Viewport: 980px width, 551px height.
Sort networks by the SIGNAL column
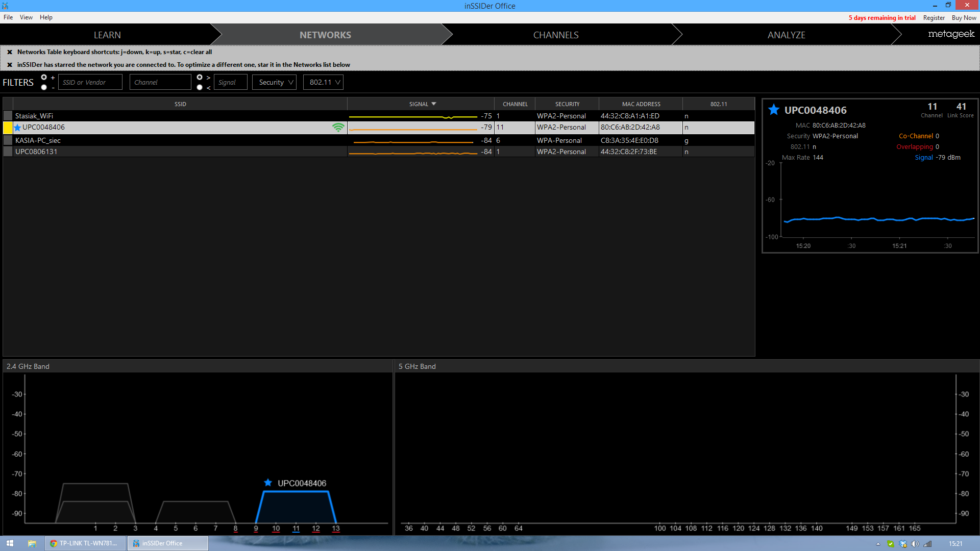(x=421, y=104)
